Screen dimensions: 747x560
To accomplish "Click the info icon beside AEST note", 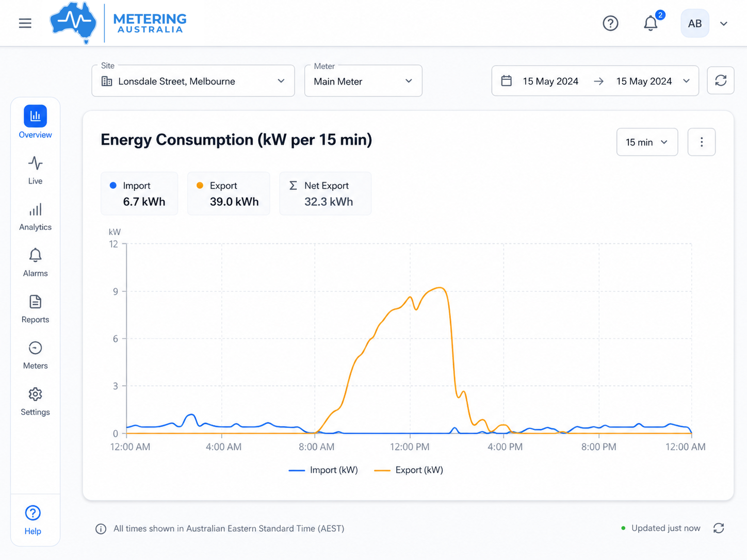I will (101, 529).
